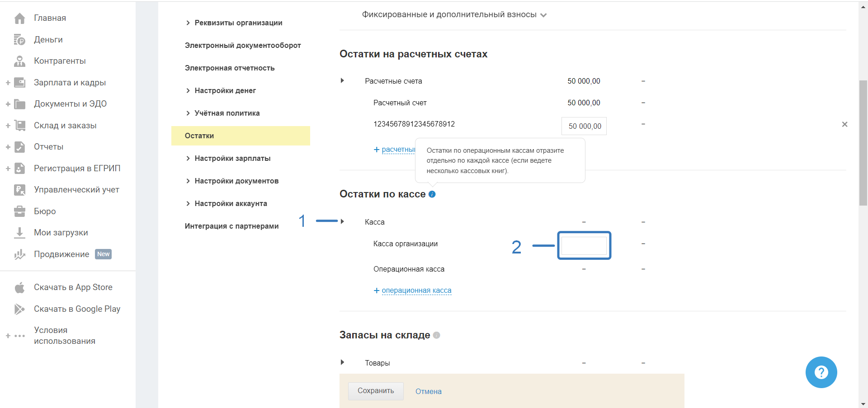The height and width of the screenshot is (408, 868).
Task: Add an операционная касса via link
Action: coord(416,291)
